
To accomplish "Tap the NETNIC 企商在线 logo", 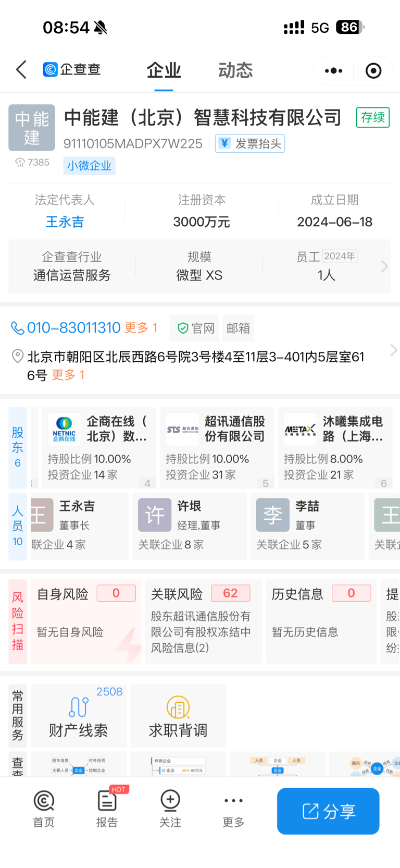I will coord(64,429).
